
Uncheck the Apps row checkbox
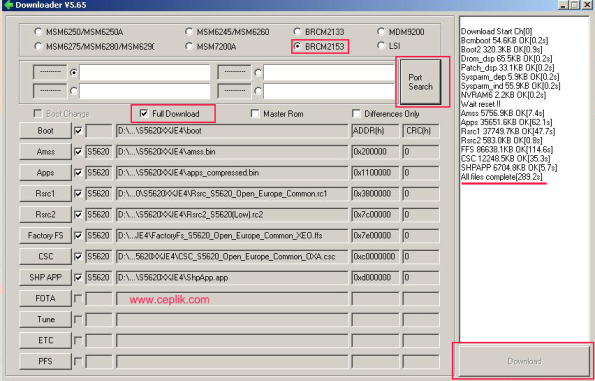78,173
